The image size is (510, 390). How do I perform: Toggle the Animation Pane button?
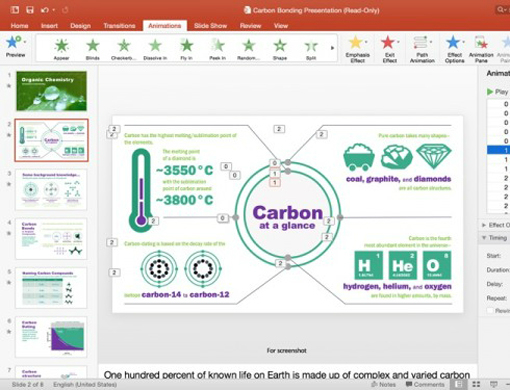[x=481, y=49]
